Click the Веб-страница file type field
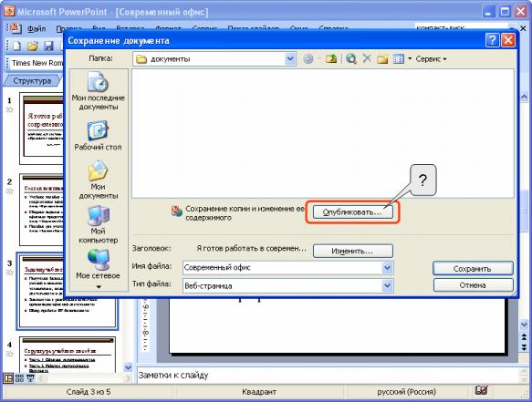The image size is (532, 402). (282, 285)
